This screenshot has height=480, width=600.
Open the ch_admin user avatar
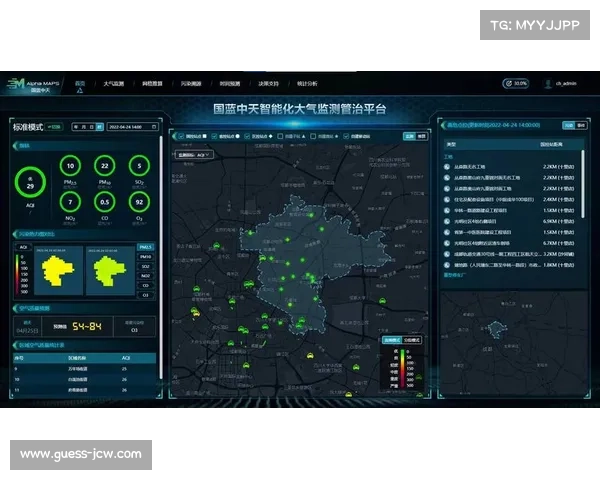(x=548, y=84)
